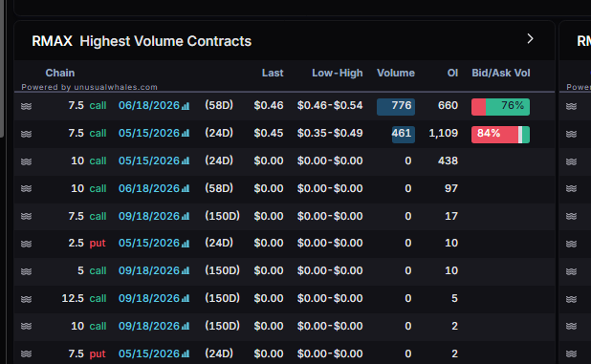The height and width of the screenshot is (364, 591).
Task: Select the 17 open interest value
Action: (451, 216)
